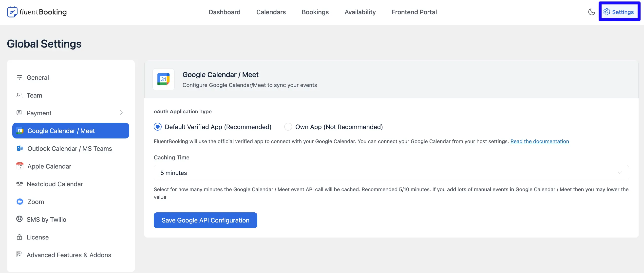The width and height of the screenshot is (644, 273).
Task: Click the SMS by Twilio icon
Action: [x=19, y=219]
